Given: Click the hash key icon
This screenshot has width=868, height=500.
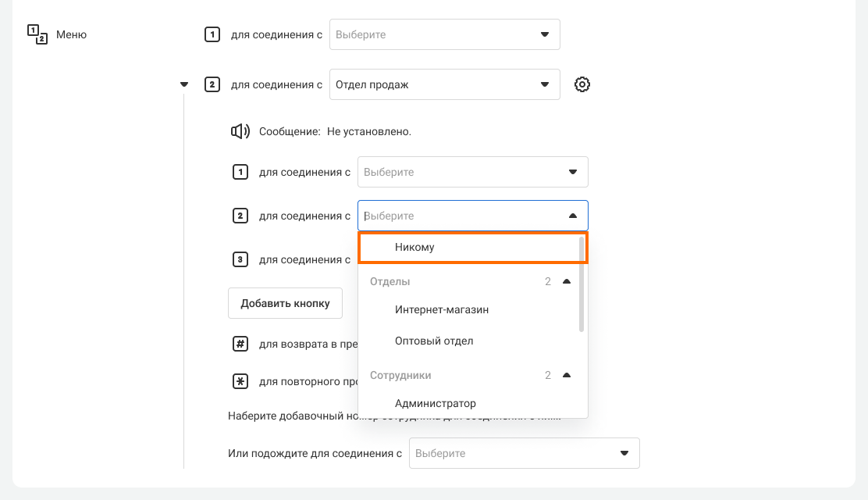Looking at the screenshot, I should click(x=240, y=344).
